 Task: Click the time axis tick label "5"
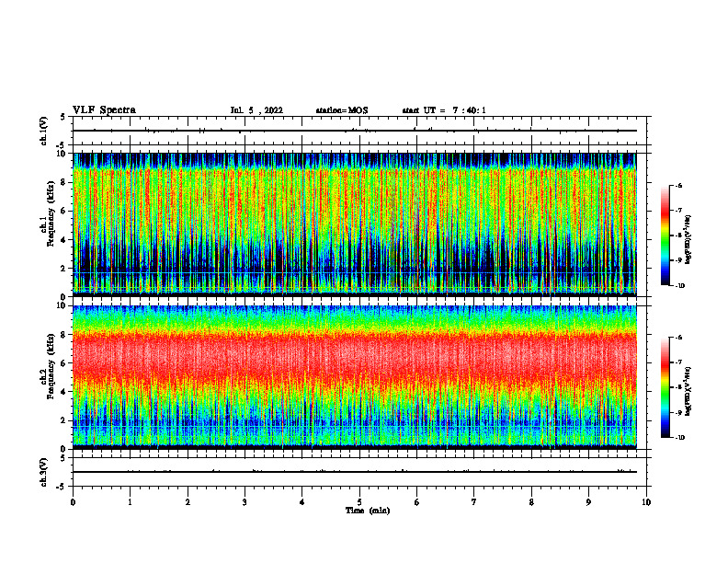[x=359, y=502]
